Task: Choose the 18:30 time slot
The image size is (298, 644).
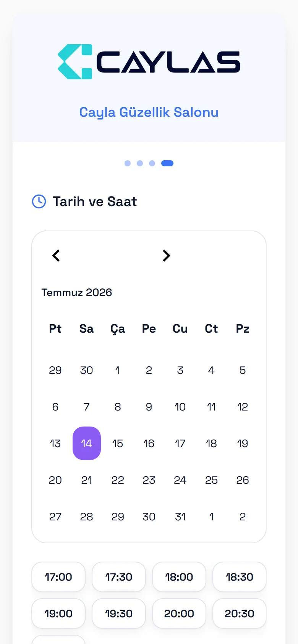Action: (x=240, y=577)
